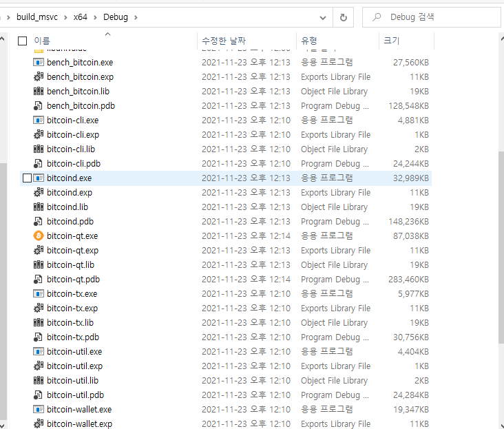Viewport: 504px width, 429px height.
Task: Tick the select-all checkbox in the header
Action: pyautogui.click(x=22, y=41)
